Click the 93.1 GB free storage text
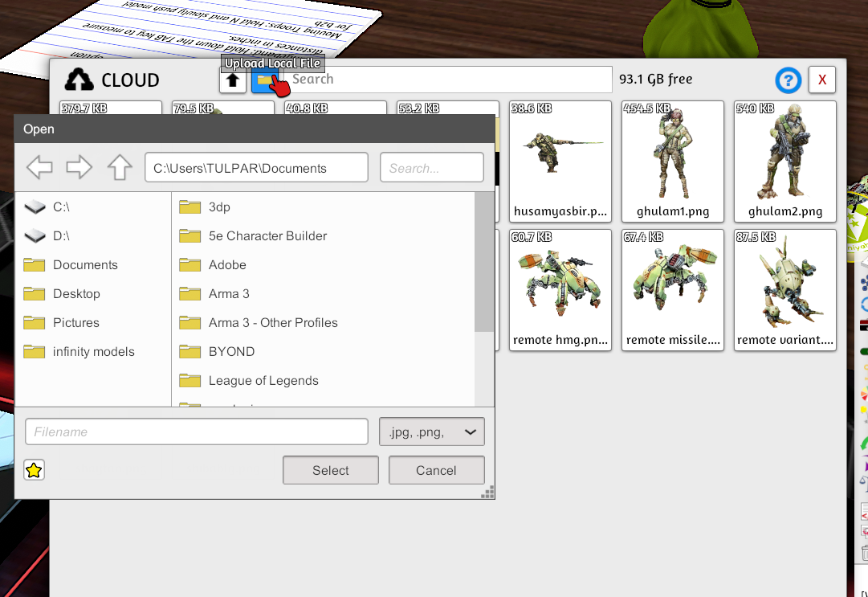This screenshot has height=597, width=868. 655,80
